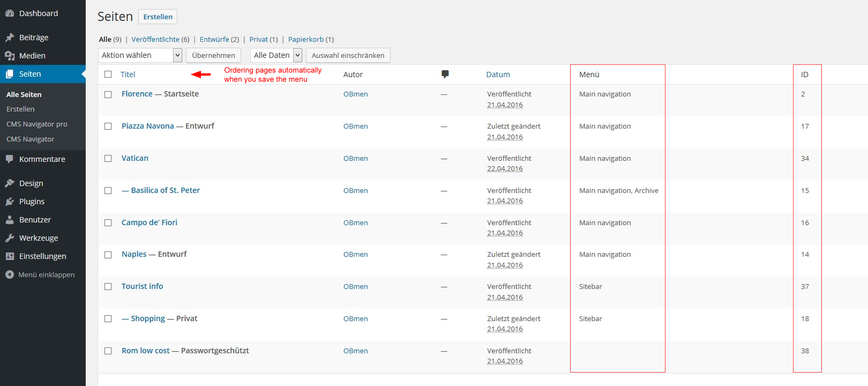Image resolution: width=868 pixels, height=386 pixels.
Task: Select the Vatican row checkbox
Action: pos(108,159)
